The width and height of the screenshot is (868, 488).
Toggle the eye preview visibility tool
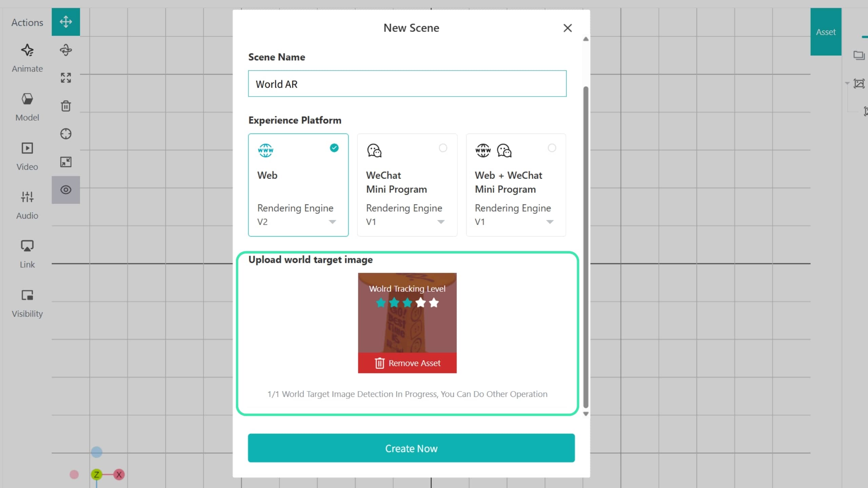tap(66, 190)
